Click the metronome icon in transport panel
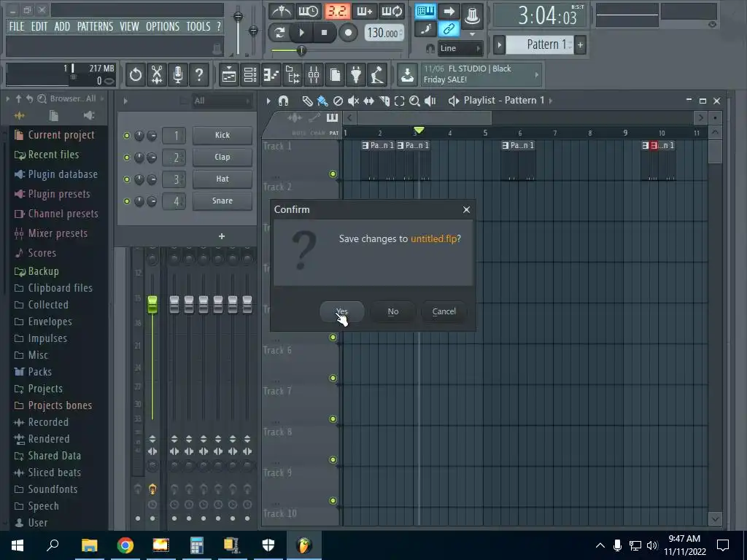The width and height of the screenshot is (747, 560). (x=281, y=11)
